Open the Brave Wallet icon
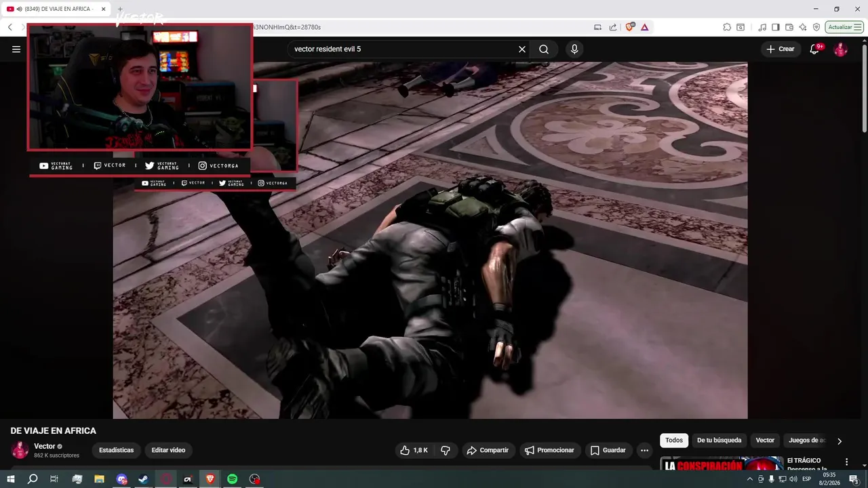Viewport: 868px width, 488px height. [x=789, y=27]
